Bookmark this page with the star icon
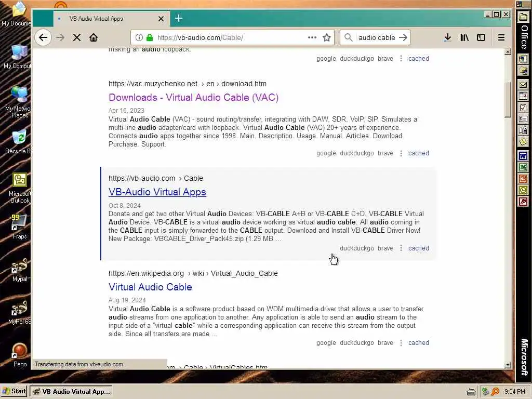Image resolution: width=532 pixels, height=399 pixels. pos(327,37)
